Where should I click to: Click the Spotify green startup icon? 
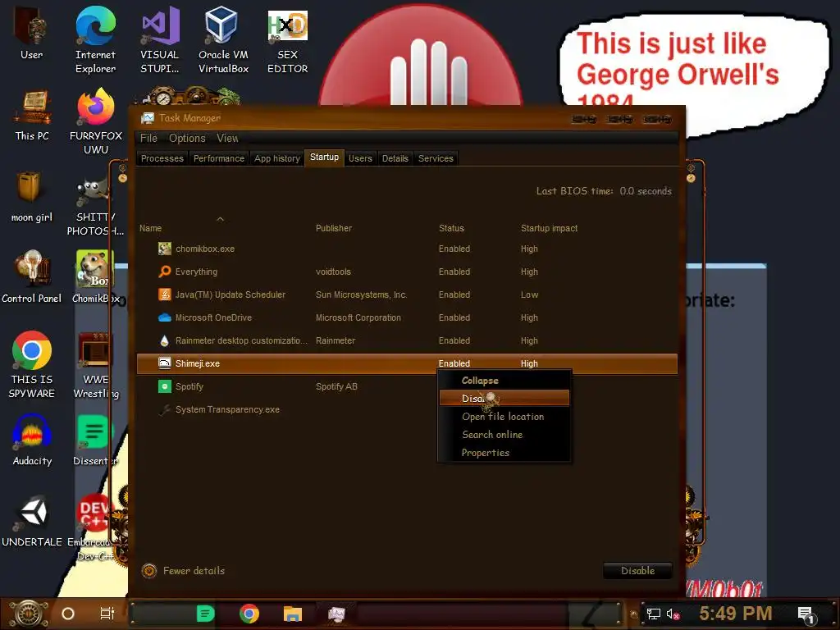click(x=164, y=386)
